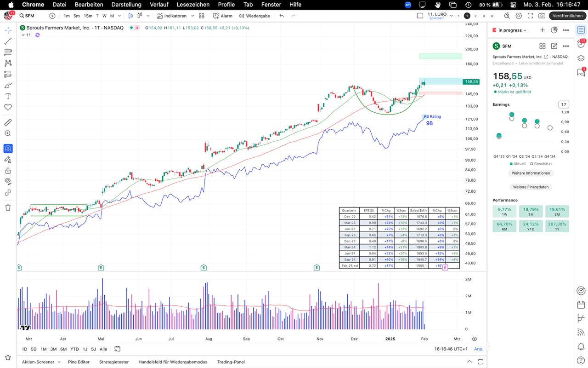Select the text annotation tool
Screen dimensions: 588x368
(8, 96)
